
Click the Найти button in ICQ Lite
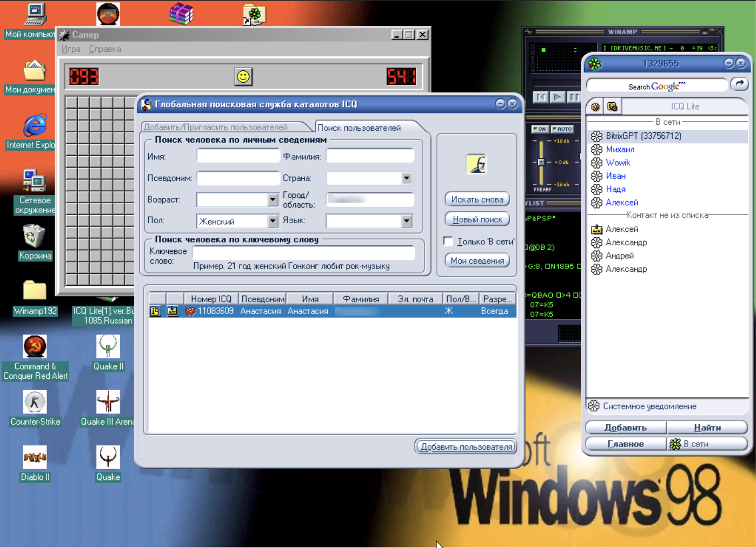(707, 427)
